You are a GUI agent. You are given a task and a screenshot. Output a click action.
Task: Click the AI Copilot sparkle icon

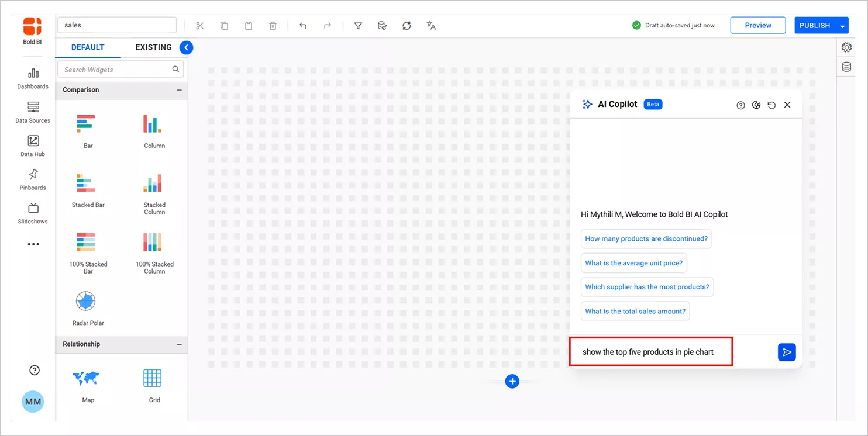click(x=587, y=104)
